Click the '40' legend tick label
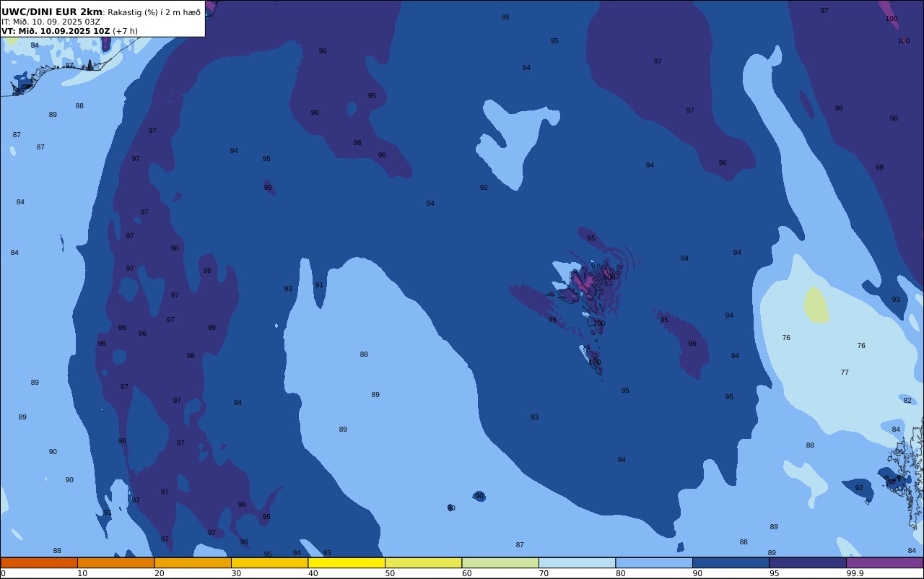Viewport: 924px width, 579px height. coord(313,573)
